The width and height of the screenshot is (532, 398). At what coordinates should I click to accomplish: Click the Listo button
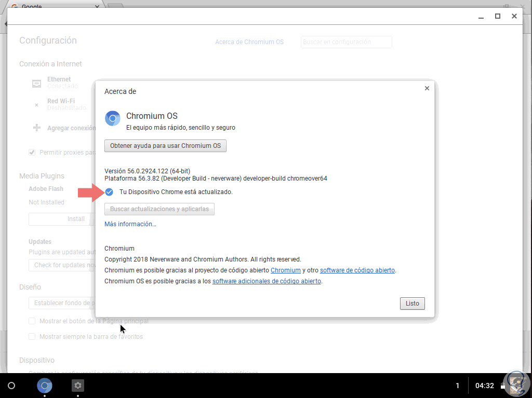412,304
